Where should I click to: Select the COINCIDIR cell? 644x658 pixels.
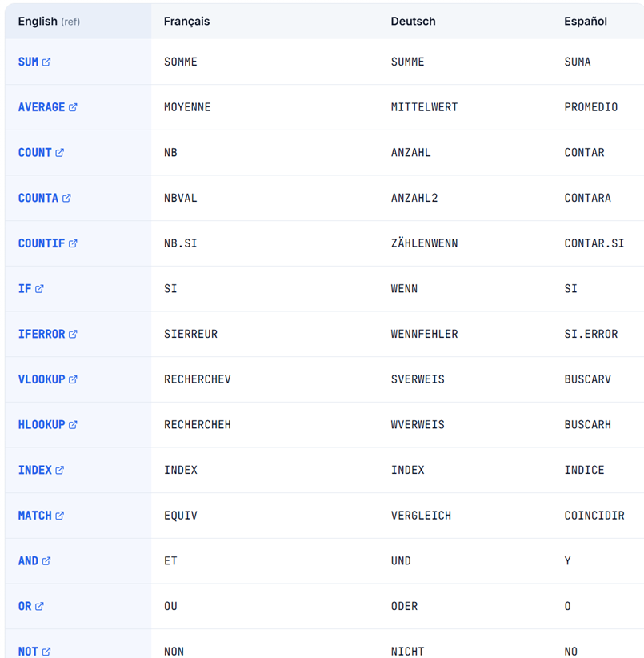(x=598, y=516)
